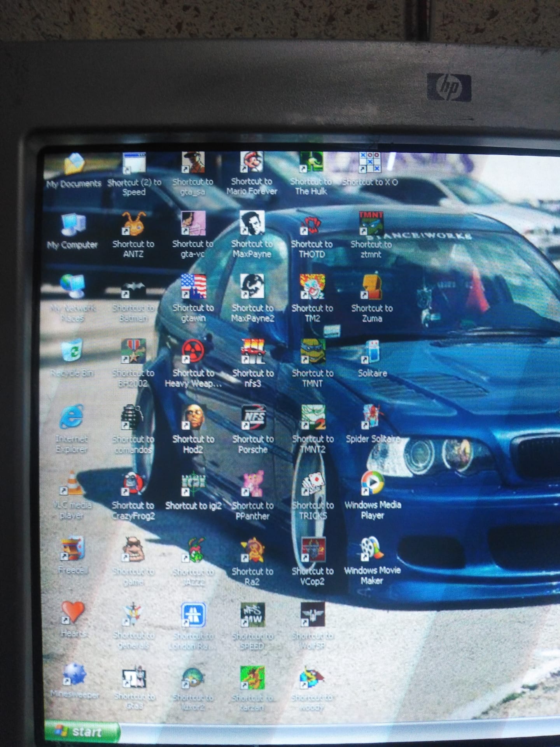The width and height of the screenshot is (560, 747).
Task: Click the 'Shortcut to PPanther' pink icon
Action: click(253, 484)
